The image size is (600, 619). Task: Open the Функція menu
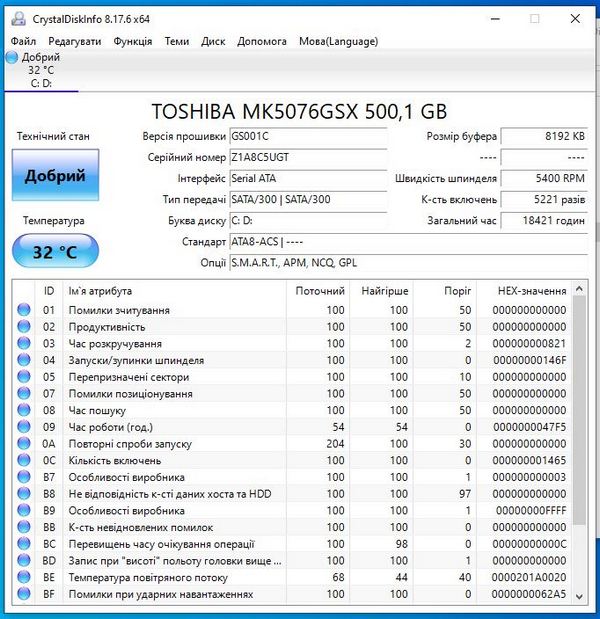coord(133,41)
